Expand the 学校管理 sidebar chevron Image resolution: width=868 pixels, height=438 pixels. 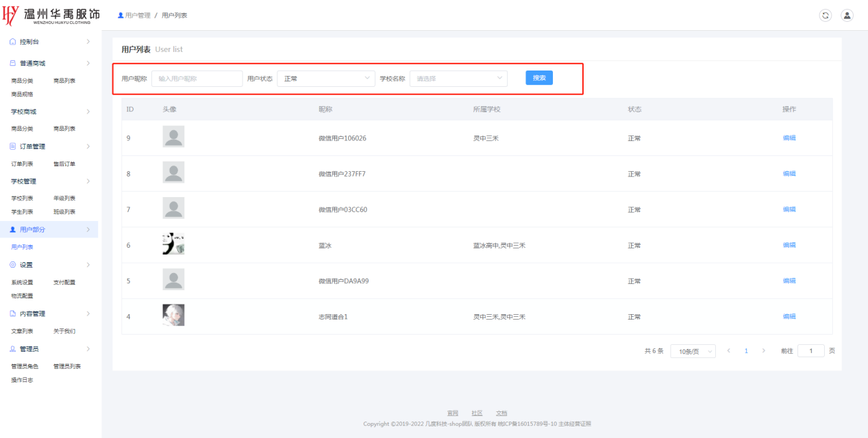[x=88, y=181]
